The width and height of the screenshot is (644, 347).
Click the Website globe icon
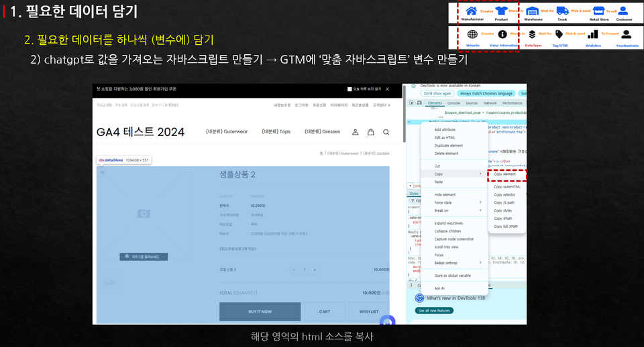point(473,34)
